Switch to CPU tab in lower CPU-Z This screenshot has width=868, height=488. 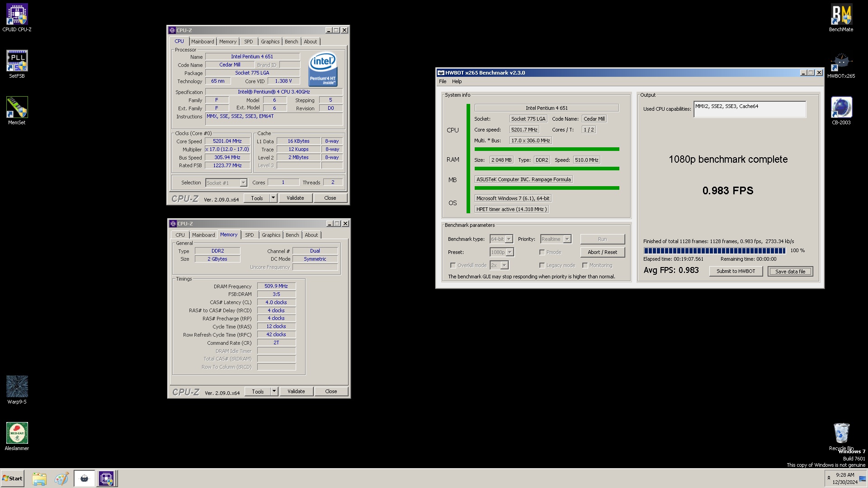(x=180, y=235)
